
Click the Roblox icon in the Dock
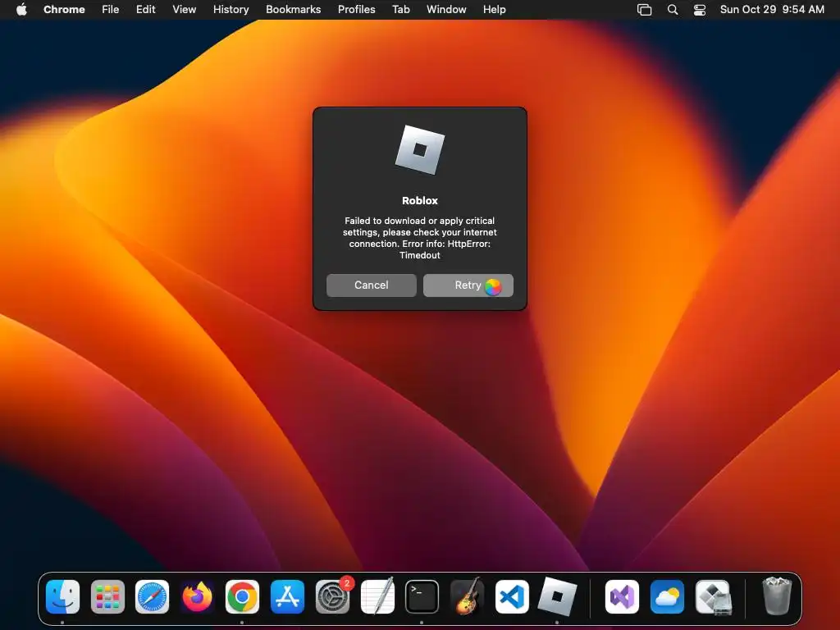(x=557, y=596)
